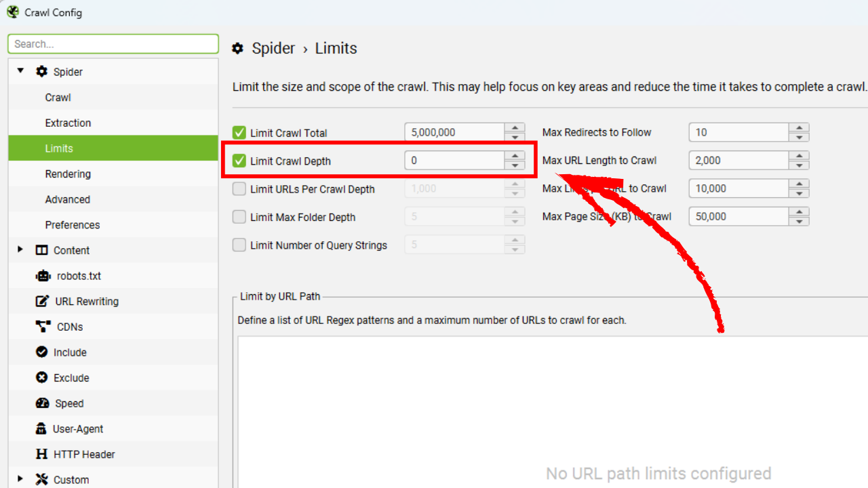Disable the Limit Crawl Total checkbox

[x=239, y=132]
